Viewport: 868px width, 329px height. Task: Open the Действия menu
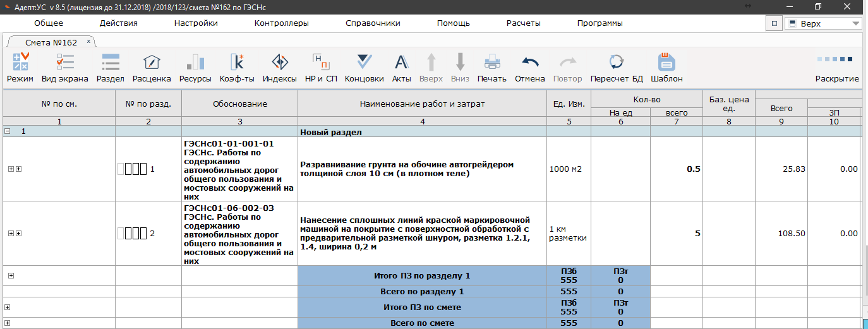[x=119, y=23]
